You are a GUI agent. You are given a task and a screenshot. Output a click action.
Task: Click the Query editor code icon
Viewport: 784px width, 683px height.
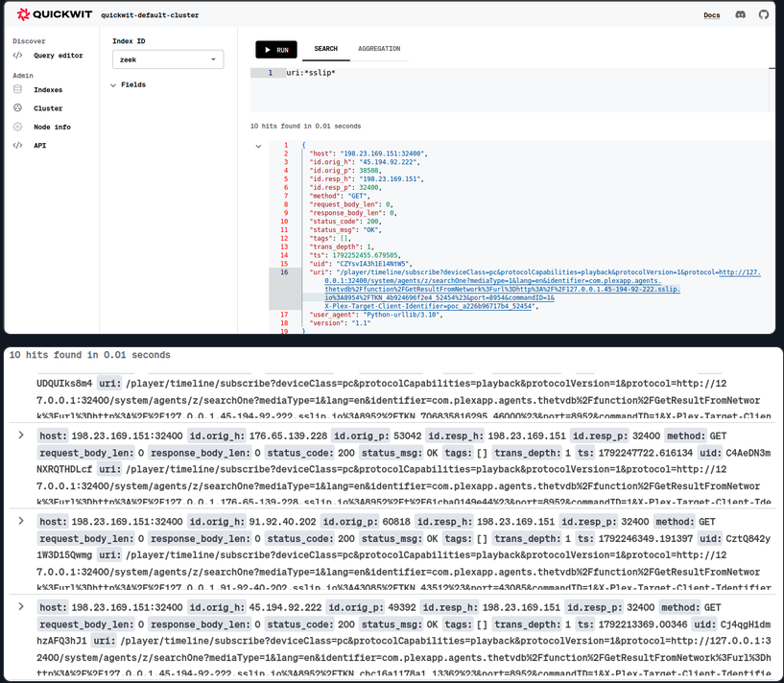(17, 55)
